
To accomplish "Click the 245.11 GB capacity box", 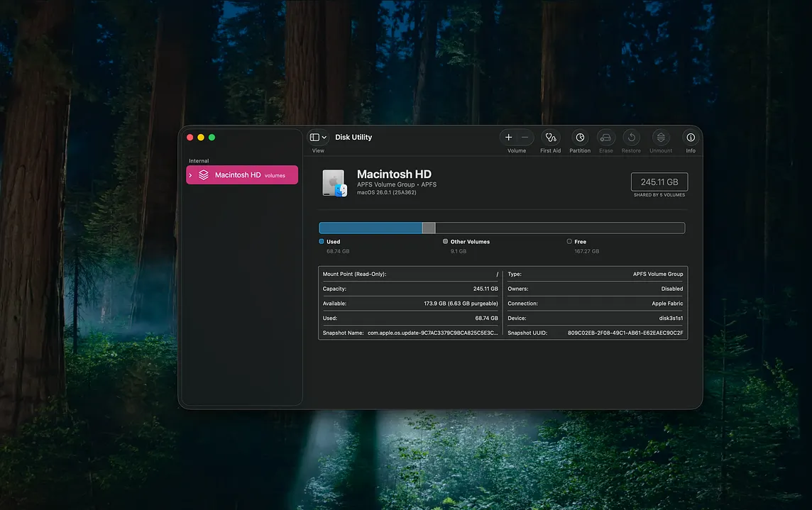I will 659,182.
